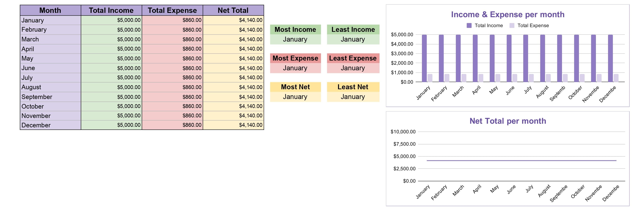Image resolution: width=644 pixels, height=212 pixels.
Task: Select the January value under Most Expense
Action: point(295,68)
